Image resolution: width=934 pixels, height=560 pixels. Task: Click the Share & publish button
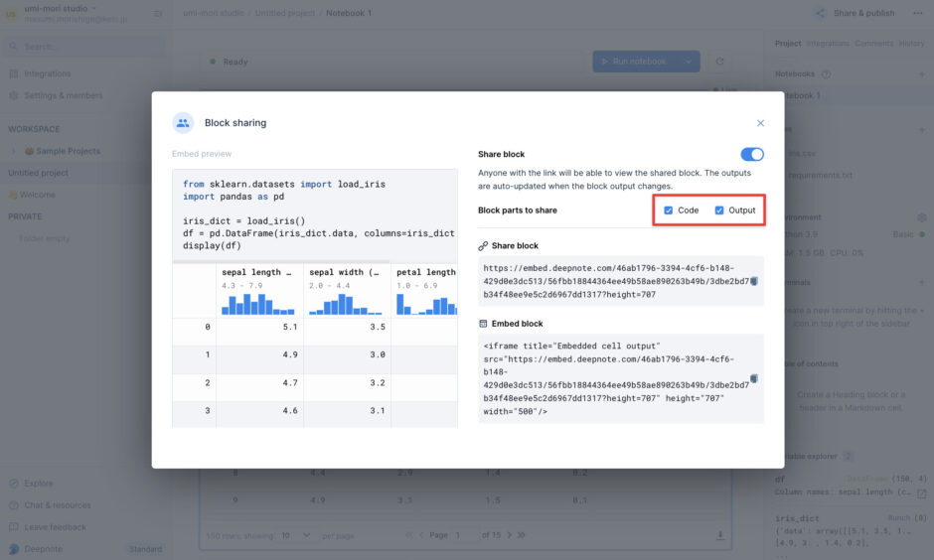855,13
